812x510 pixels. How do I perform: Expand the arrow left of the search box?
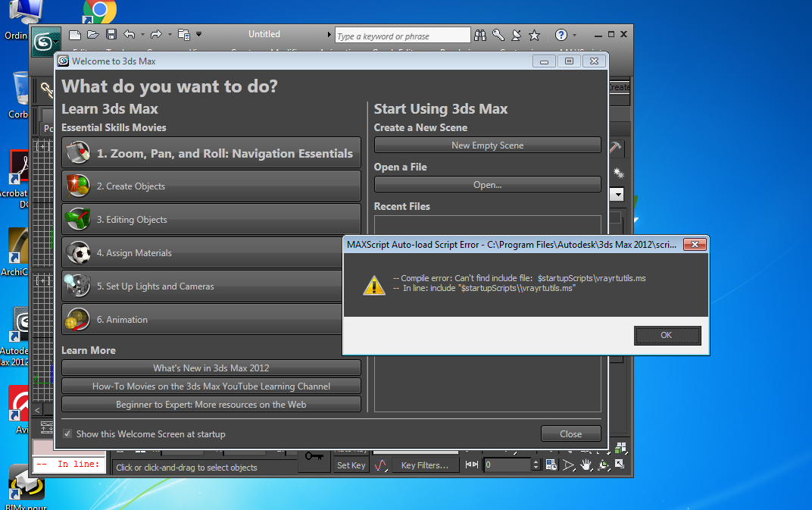329,35
